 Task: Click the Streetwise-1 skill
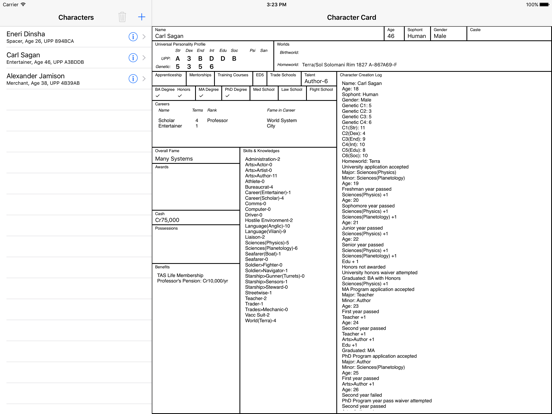pyautogui.click(x=258, y=293)
